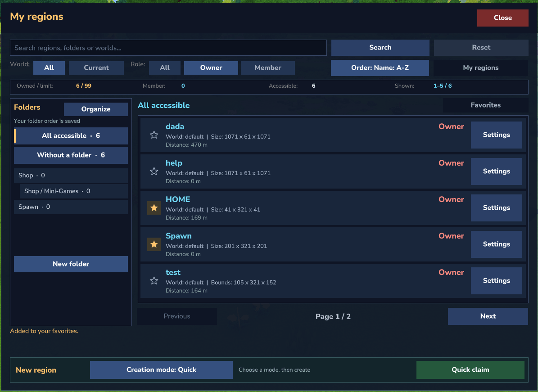
Task: Click the Quick claim button
Action: tap(470, 369)
